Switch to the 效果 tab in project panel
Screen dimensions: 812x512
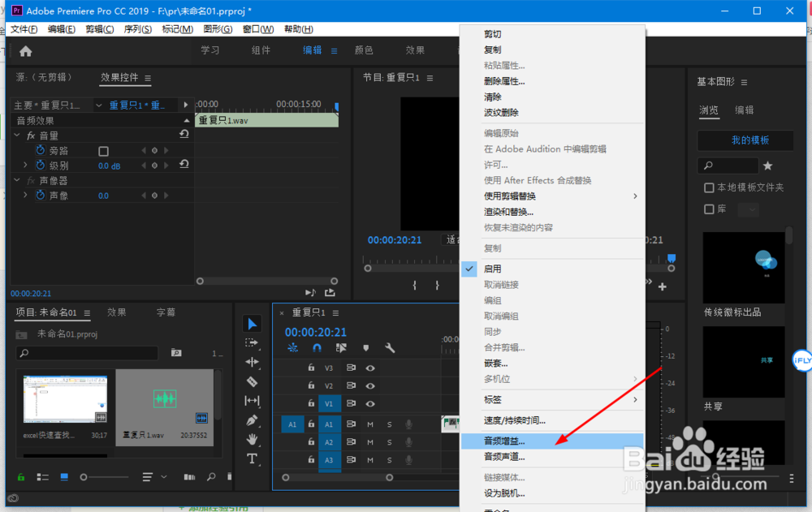(x=116, y=312)
